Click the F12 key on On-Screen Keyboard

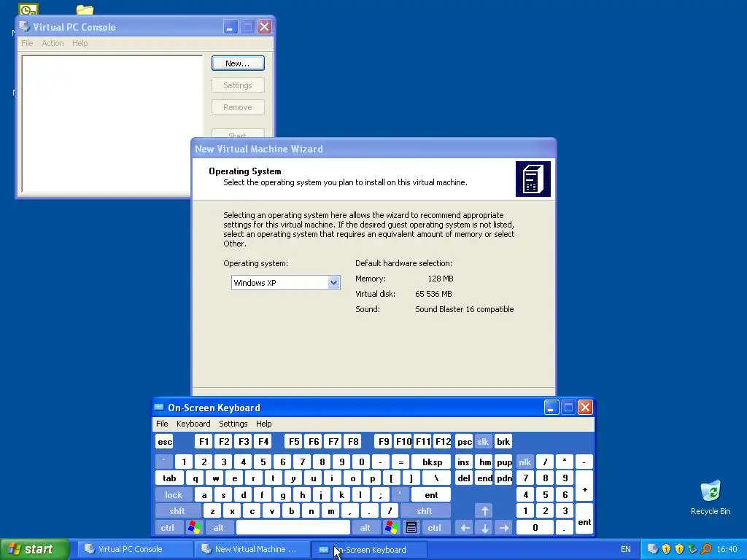click(x=443, y=441)
